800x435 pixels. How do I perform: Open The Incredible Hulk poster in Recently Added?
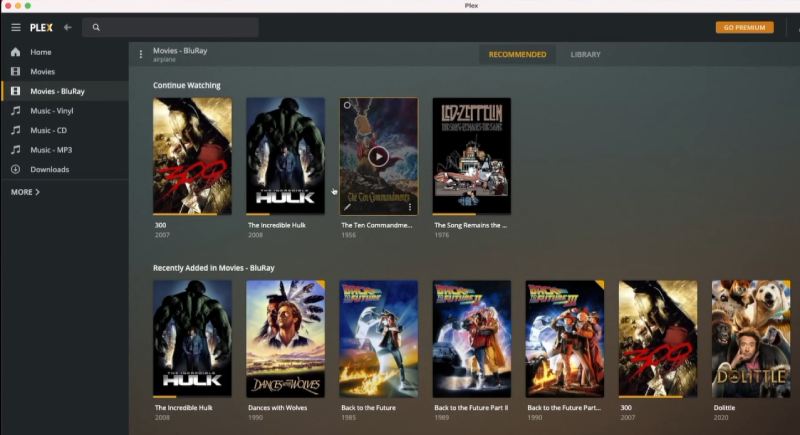point(192,339)
